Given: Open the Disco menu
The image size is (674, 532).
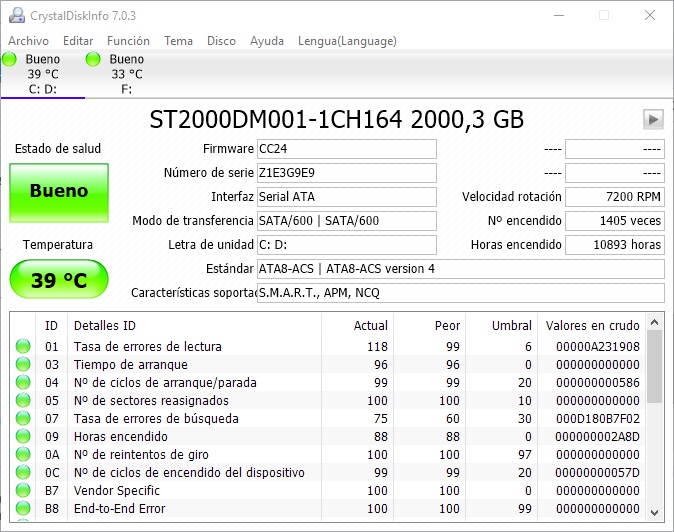Looking at the screenshot, I should (x=221, y=41).
